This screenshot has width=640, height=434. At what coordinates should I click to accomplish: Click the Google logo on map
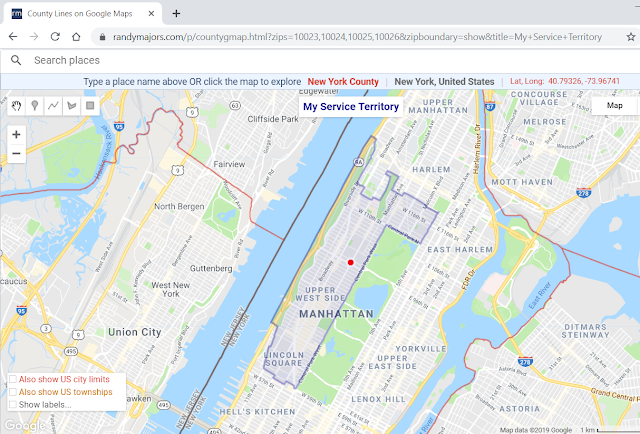pos(25,425)
